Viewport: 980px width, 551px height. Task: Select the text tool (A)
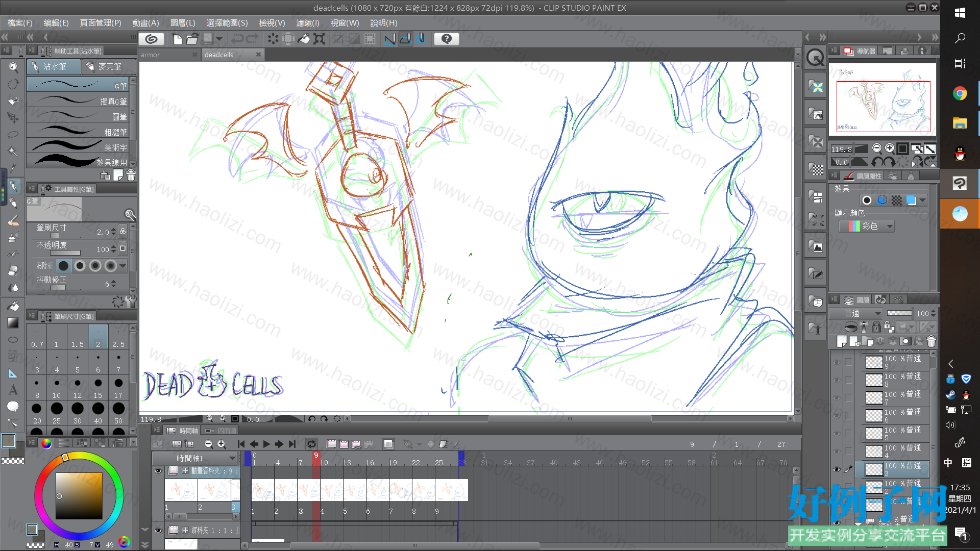(13, 390)
